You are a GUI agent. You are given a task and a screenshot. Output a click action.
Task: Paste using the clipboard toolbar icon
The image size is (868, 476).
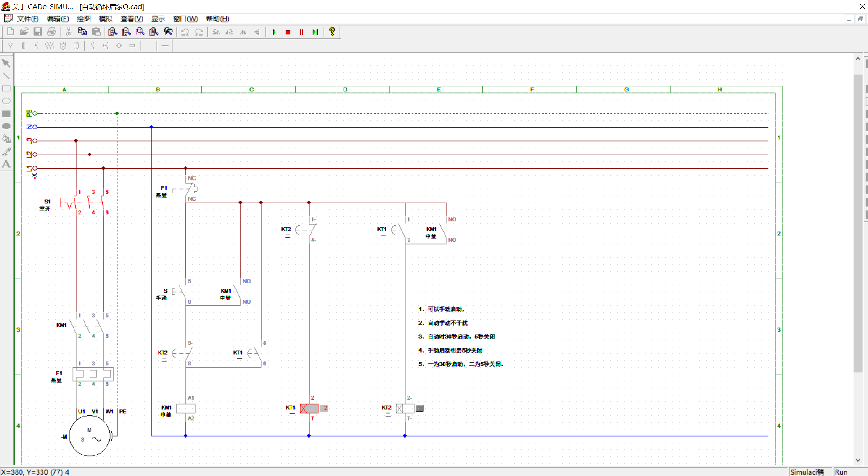[96, 32]
